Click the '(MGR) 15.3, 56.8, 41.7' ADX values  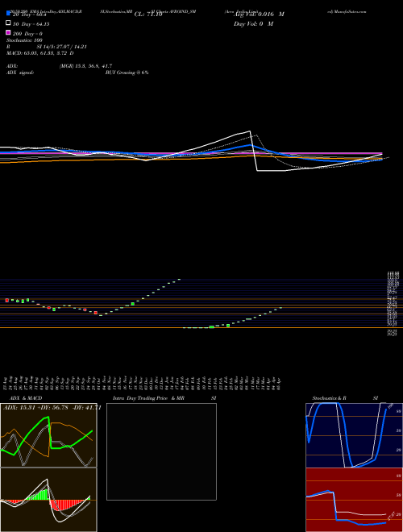point(85,66)
